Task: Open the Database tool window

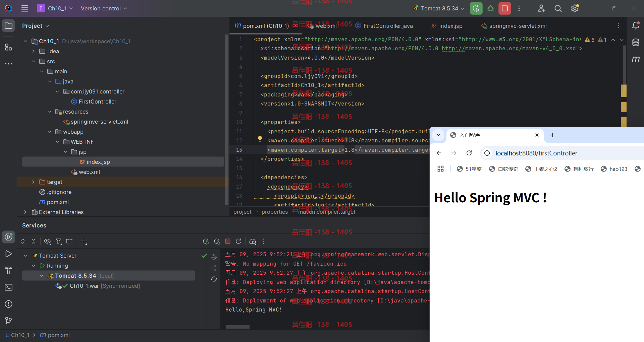Action: 636,43
